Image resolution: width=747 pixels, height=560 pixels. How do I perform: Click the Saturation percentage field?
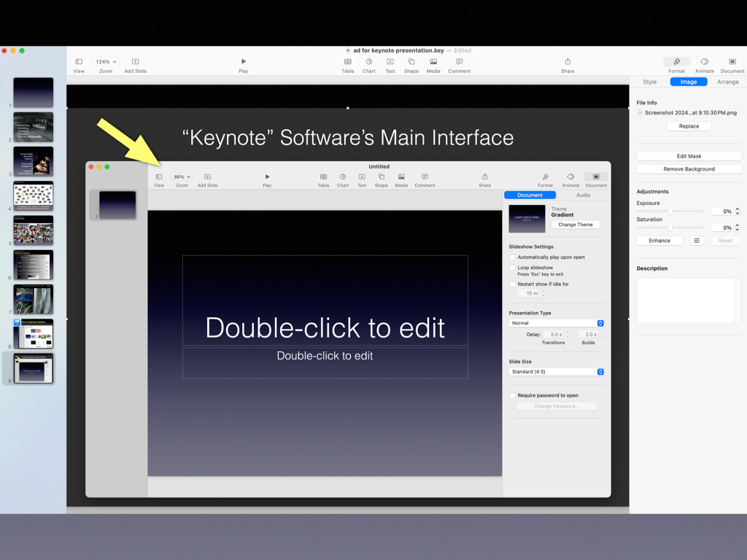[722, 227]
